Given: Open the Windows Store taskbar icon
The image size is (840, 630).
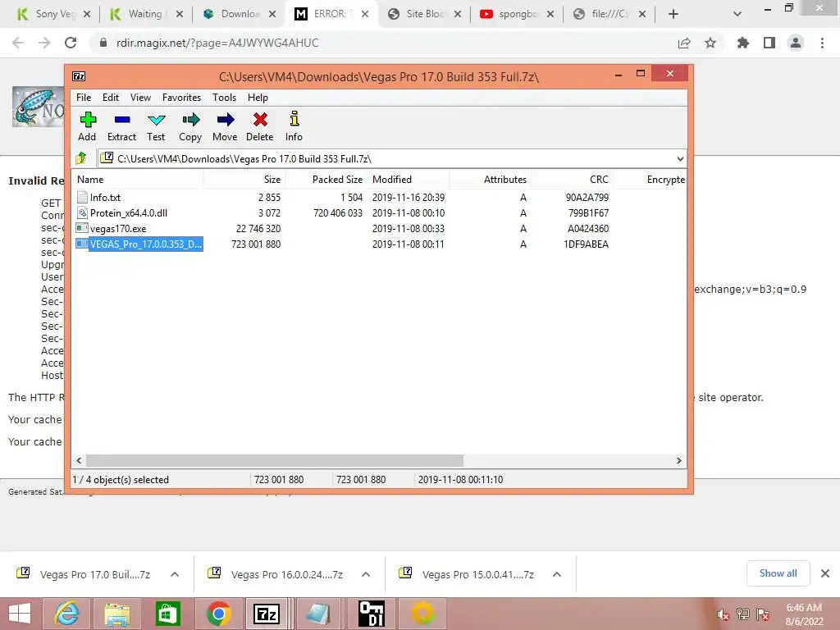Looking at the screenshot, I should point(167,614).
